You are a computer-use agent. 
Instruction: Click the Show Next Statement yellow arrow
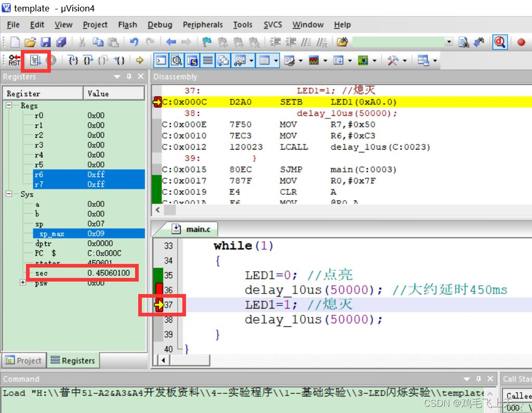coord(139,60)
